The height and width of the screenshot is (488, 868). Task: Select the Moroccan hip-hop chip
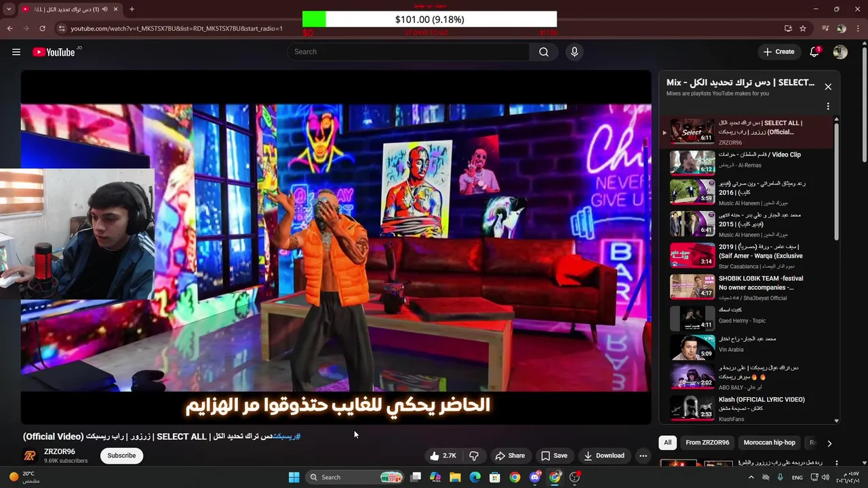[769, 443]
